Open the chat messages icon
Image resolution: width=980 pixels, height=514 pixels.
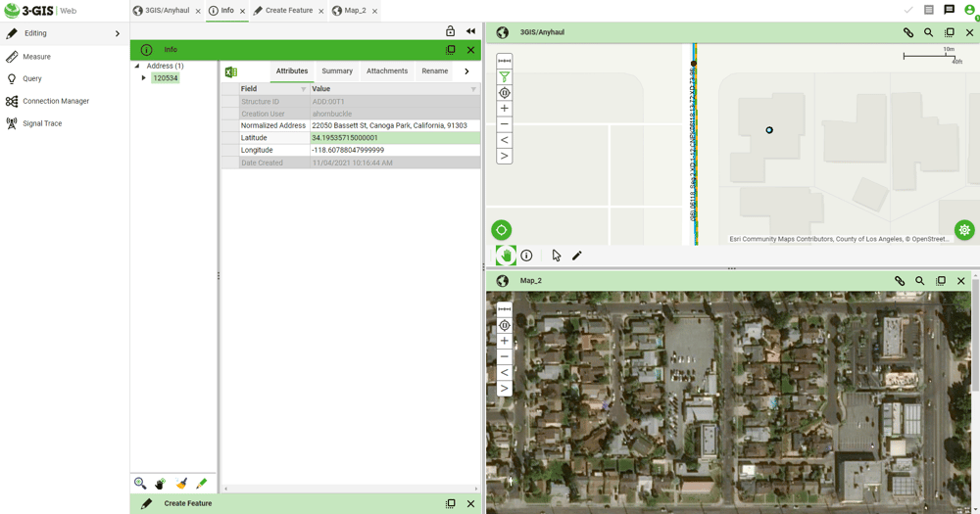pyautogui.click(x=950, y=10)
